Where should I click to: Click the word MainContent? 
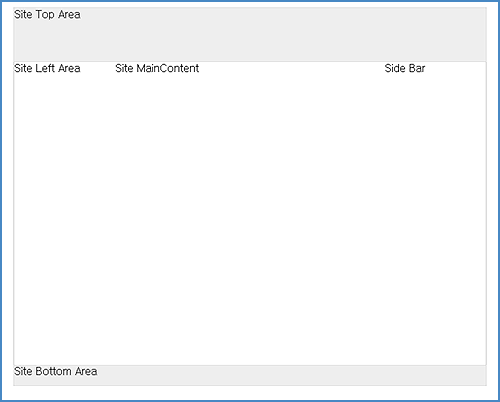[x=168, y=68]
